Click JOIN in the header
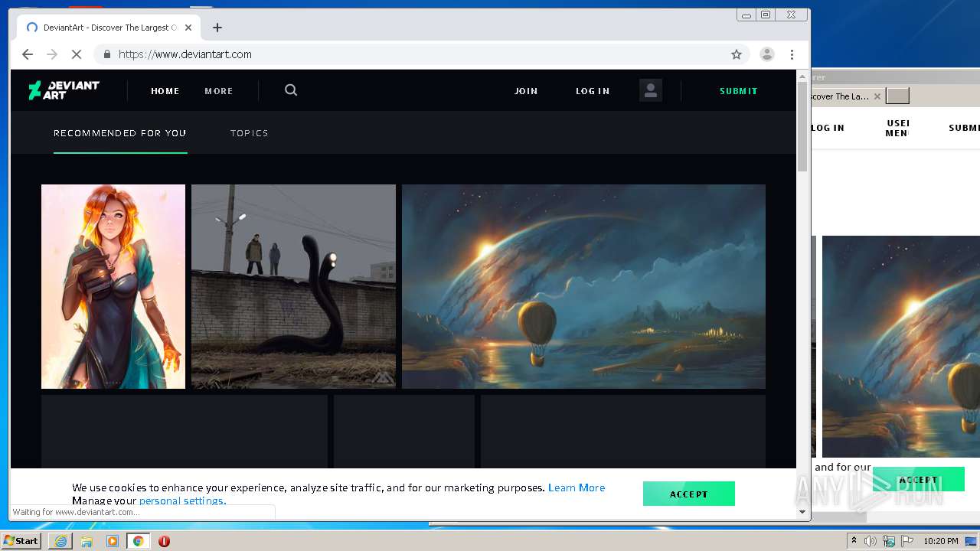 point(526,91)
